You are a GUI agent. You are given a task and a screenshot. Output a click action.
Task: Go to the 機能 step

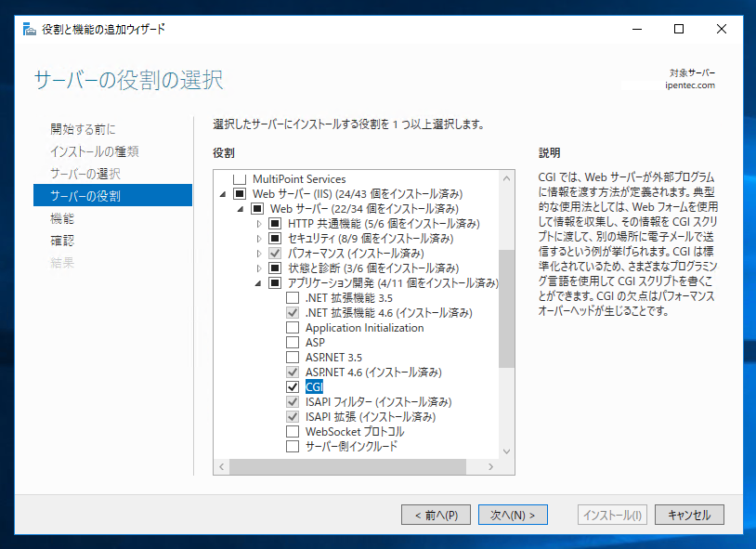pyautogui.click(x=62, y=218)
